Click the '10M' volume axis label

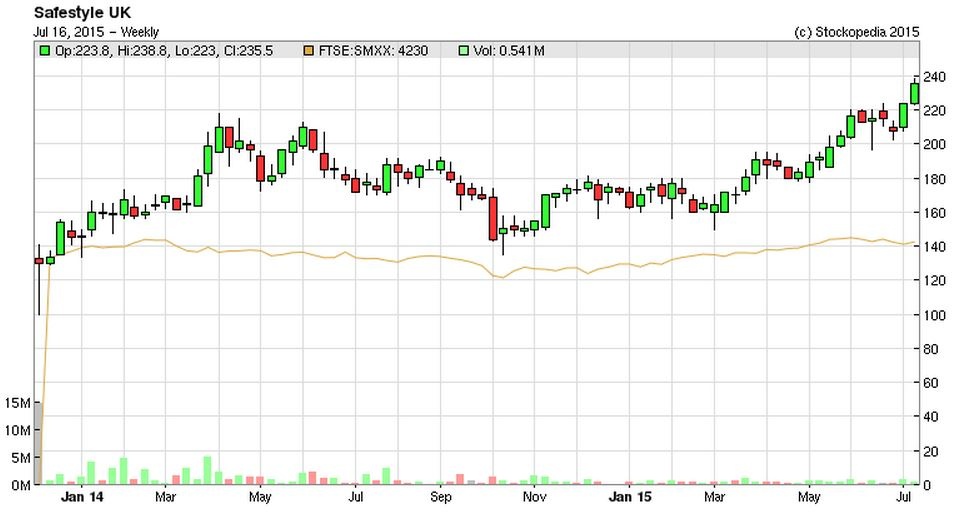[16, 431]
